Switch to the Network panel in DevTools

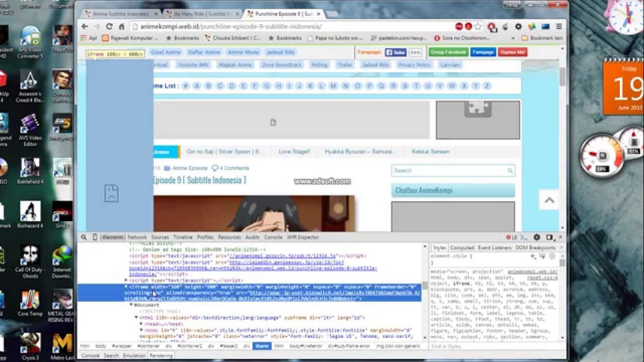click(137, 237)
